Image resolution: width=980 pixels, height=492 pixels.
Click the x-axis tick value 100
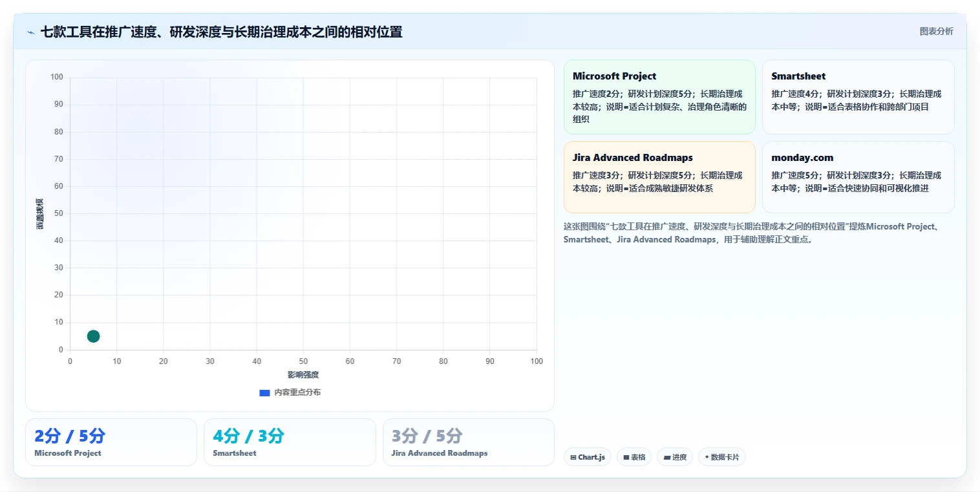[537, 361]
